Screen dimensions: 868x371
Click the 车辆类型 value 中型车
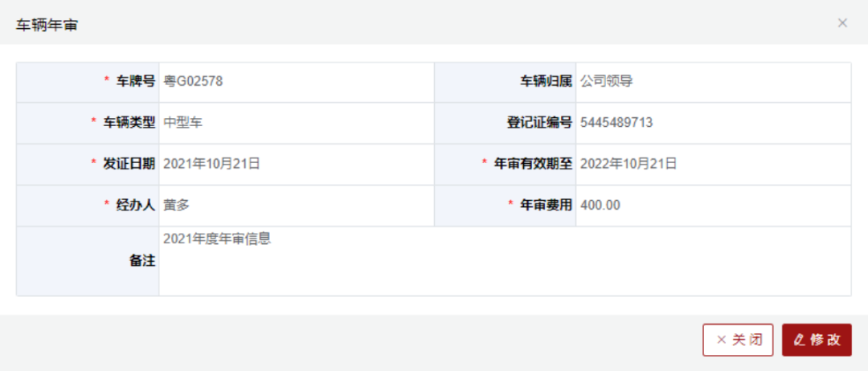coord(183,123)
